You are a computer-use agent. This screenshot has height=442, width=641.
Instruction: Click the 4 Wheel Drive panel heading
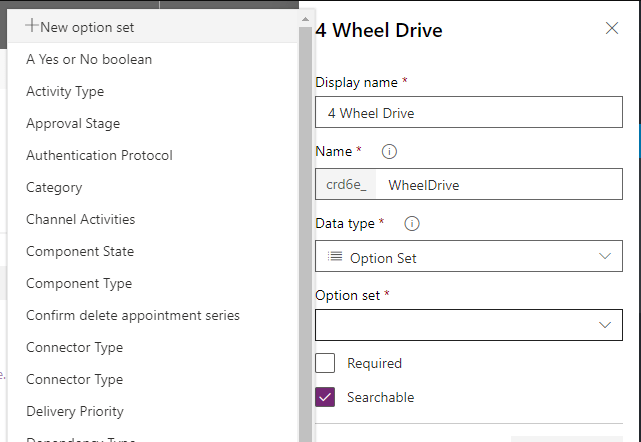tap(379, 30)
